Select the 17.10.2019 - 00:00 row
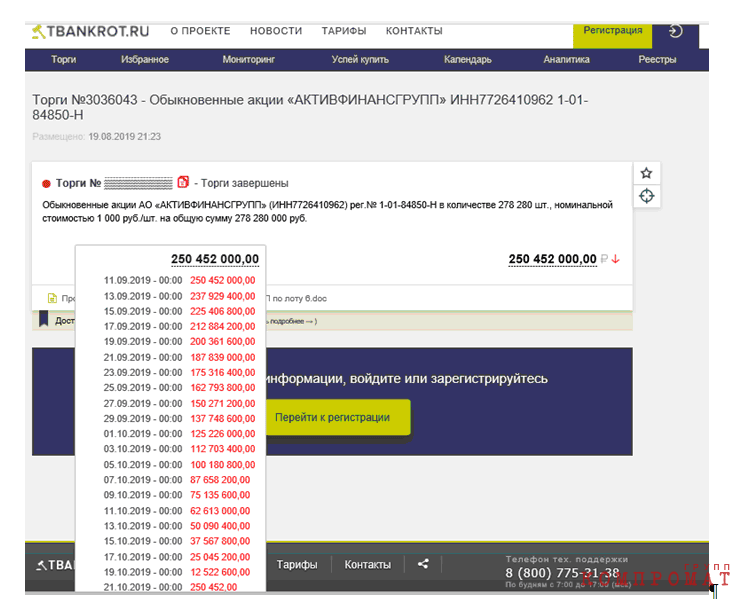This screenshot has height=606, width=741. (177, 557)
